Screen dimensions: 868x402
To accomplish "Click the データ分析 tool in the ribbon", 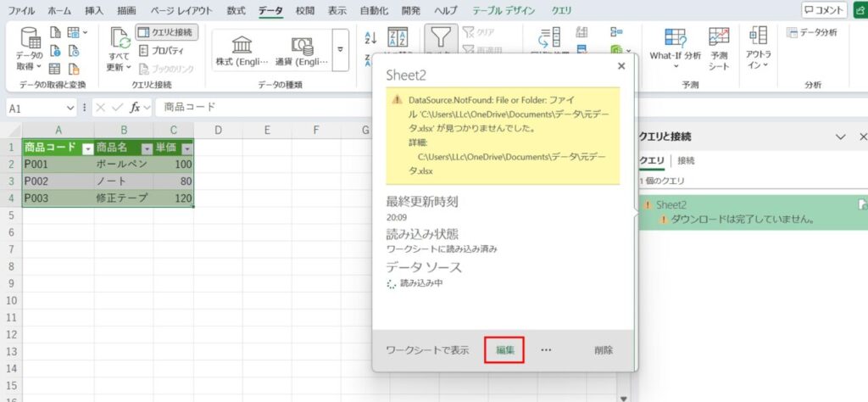I will tap(812, 32).
